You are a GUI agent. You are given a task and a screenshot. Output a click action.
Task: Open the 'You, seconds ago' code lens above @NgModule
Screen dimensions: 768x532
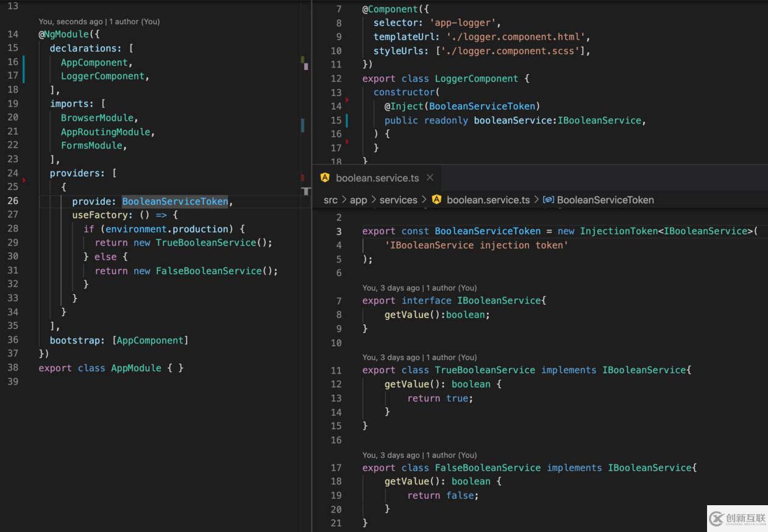(99, 21)
